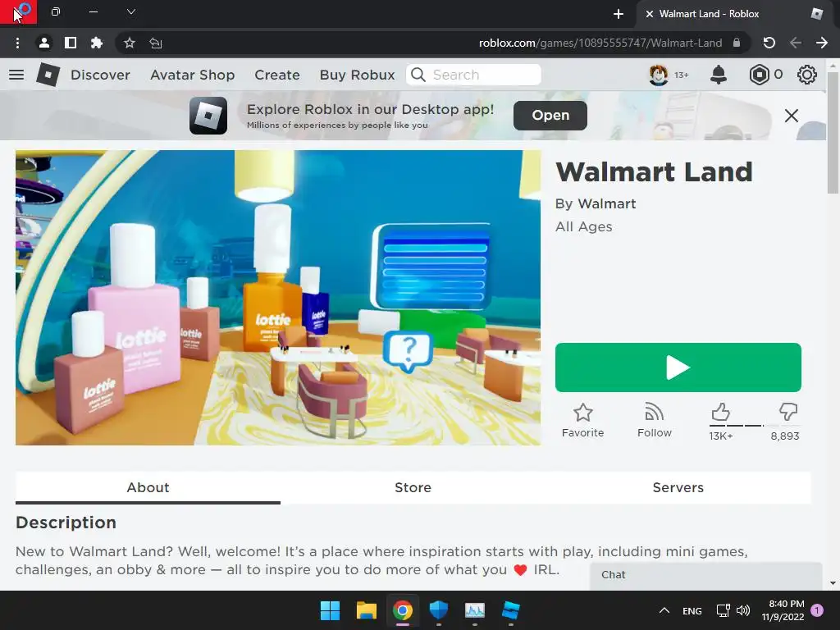Viewport: 840px width, 630px height.
Task: Click the ENG language indicator
Action: 692,610
